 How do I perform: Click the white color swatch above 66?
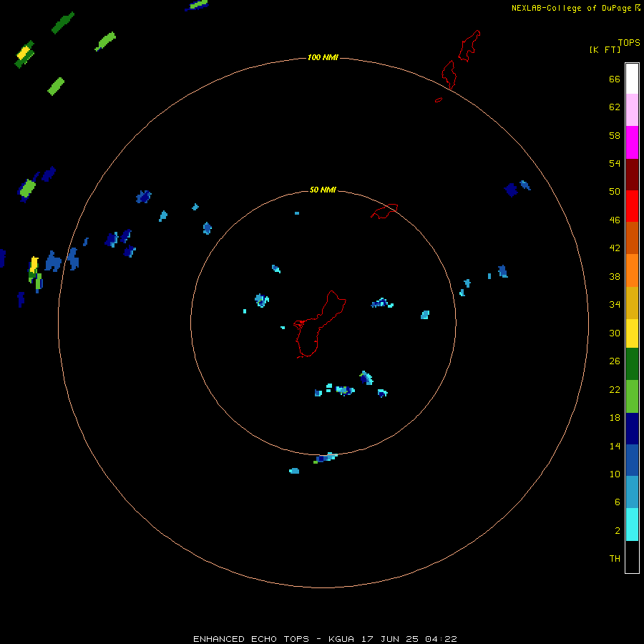tap(632, 79)
